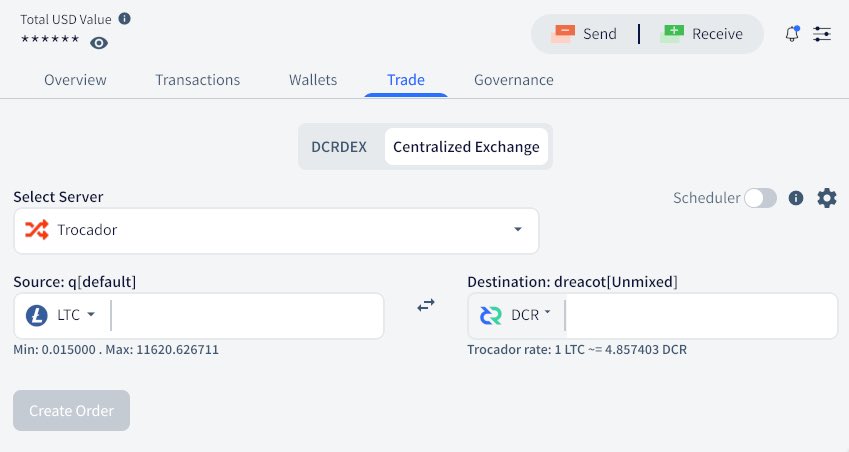Click the 'Min: 0.015000 . Max: 11620.626711' text
849x452 pixels.
pyautogui.click(x=116, y=350)
